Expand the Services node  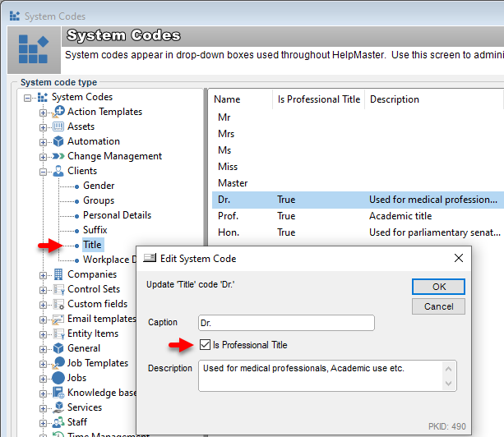point(43,408)
